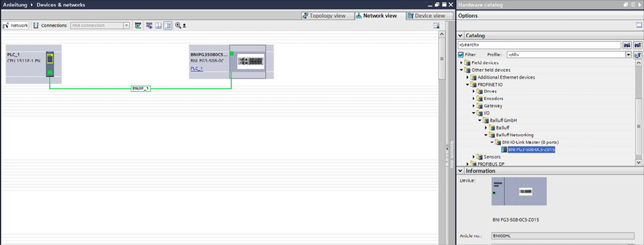This screenshot has width=644, height=245.
Task: Open the Profile dropdown
Action: (x=628, y=55)
